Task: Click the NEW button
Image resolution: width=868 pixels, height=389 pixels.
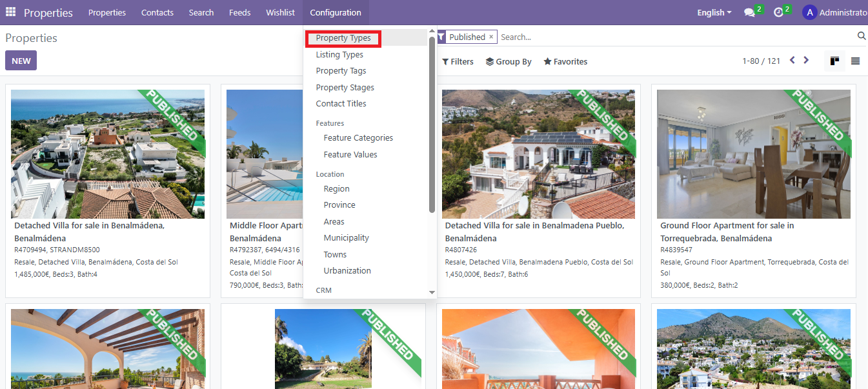Action: 21,61
